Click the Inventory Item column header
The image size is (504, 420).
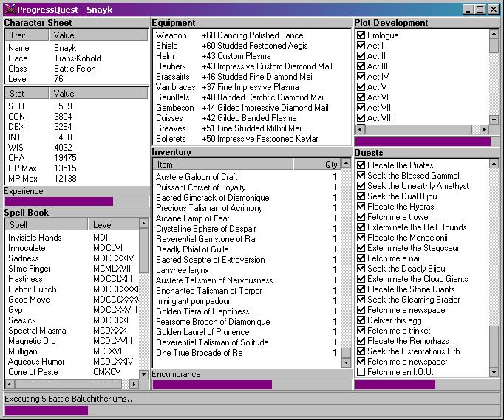tap(223, 165)
